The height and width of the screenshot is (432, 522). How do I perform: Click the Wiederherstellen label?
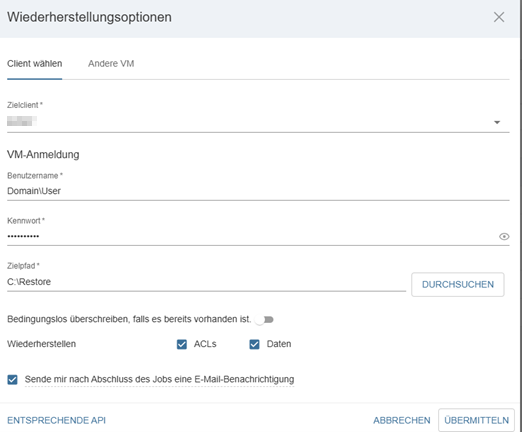[42, 344]
